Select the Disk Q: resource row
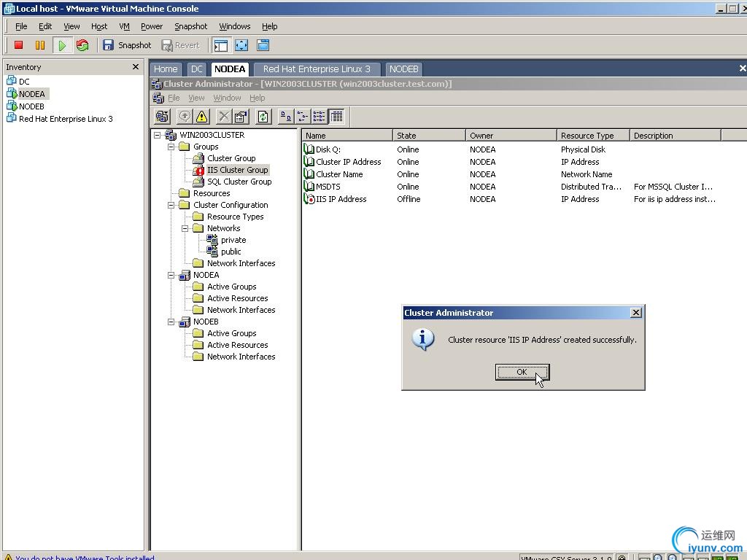Screen dimensions: 747x560 tap(510, 149)
